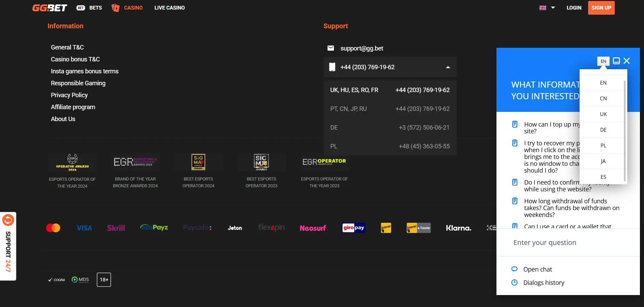Click the Esports Operator Awards 2024 badge

click(x=72, y=163)
